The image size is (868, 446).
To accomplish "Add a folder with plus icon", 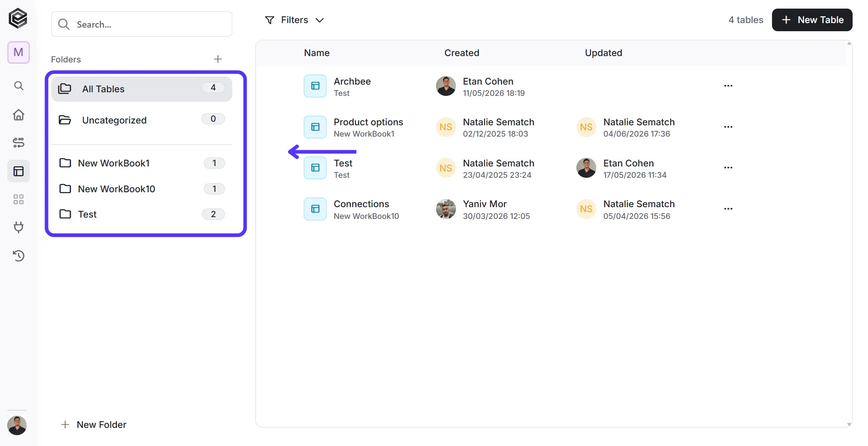I will click(218, 59).
